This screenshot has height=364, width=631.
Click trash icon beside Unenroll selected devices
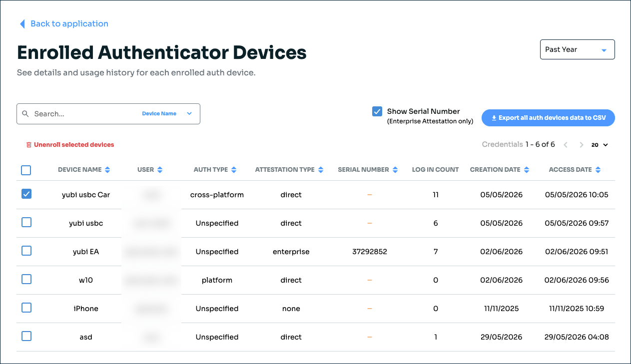[x=28, y=145]
